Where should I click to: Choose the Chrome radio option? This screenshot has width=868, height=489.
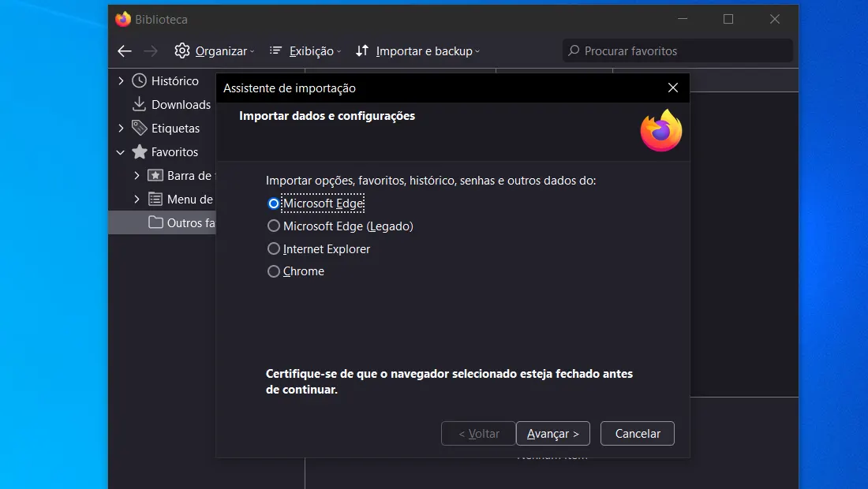coord(274,271)
